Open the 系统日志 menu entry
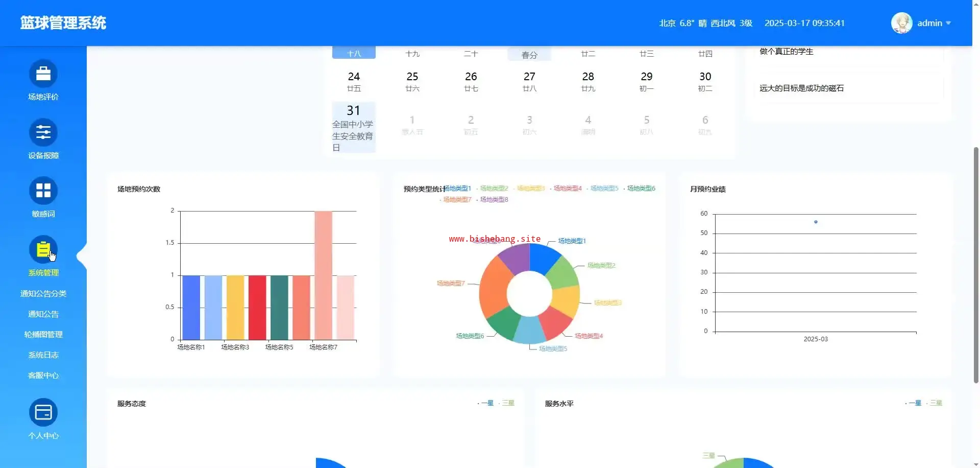This screenshot has width=980, height=468. 43,355
